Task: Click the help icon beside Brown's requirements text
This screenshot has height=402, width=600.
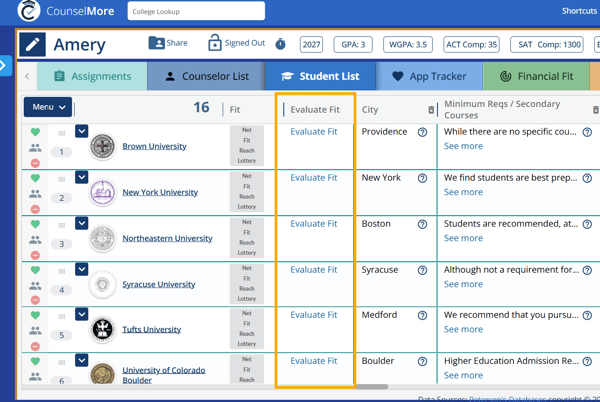Action: coord(587,132)
